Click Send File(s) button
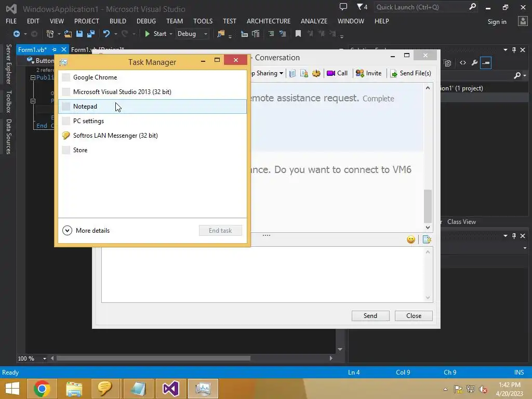 tap(410, 73)
